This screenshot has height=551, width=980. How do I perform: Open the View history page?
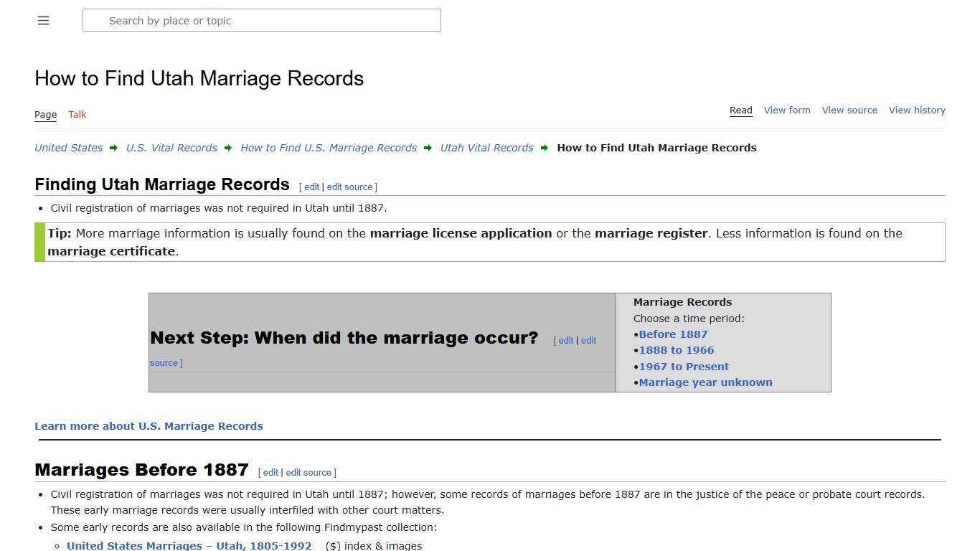pos(917,110)
